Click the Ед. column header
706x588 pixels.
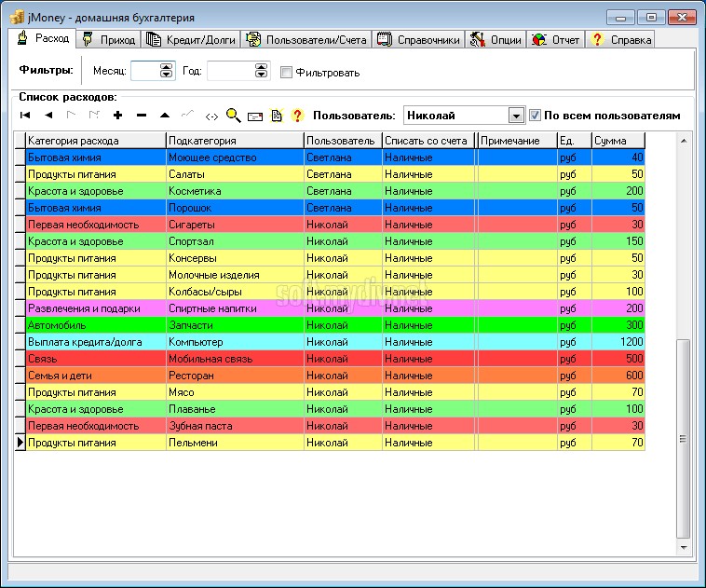click(574, 141)
